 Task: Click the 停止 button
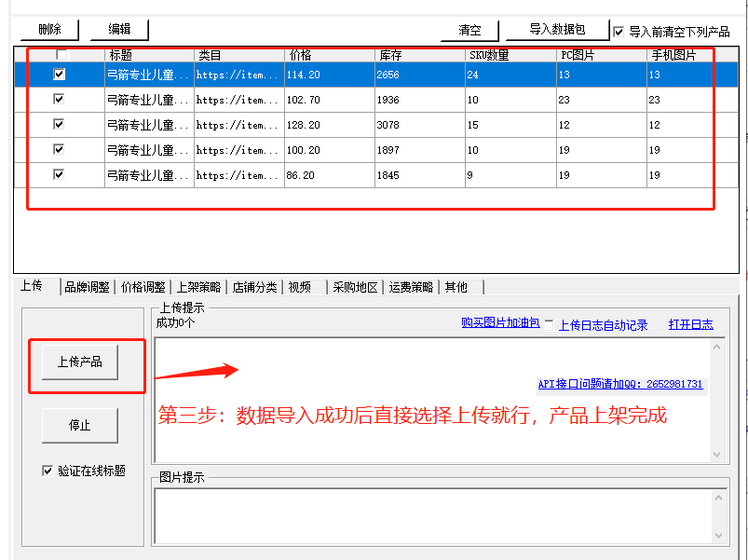click(x=80, y=425)
